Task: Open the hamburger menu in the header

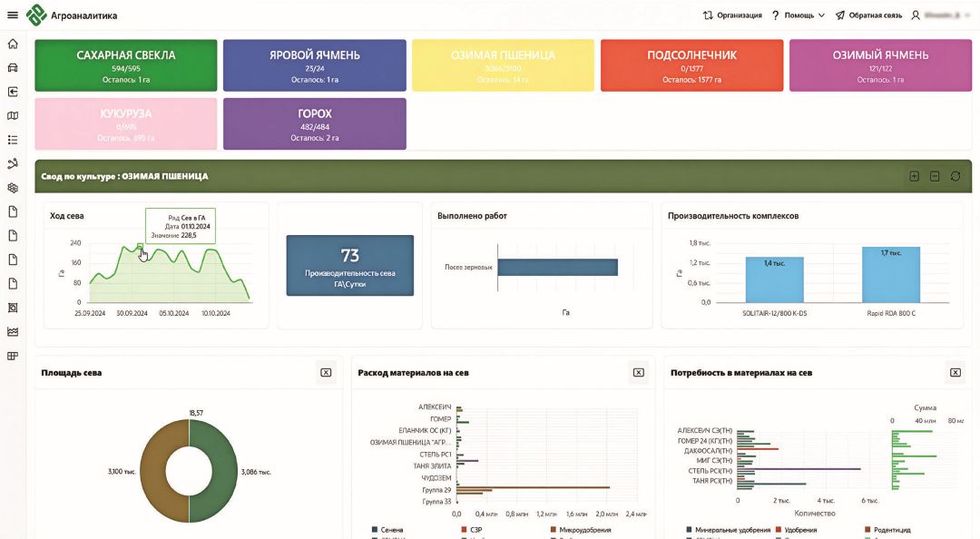Action: [13, 15]
